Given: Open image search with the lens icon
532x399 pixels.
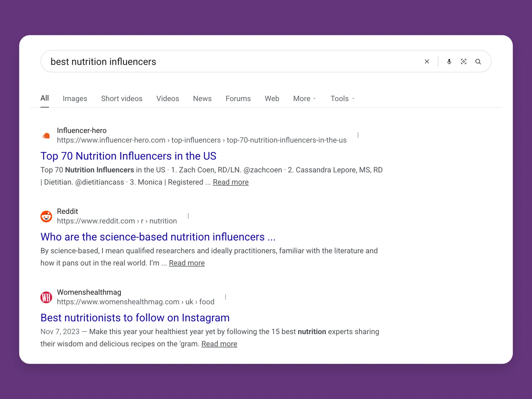Looking at the screenshot, I should pos(464,62).
